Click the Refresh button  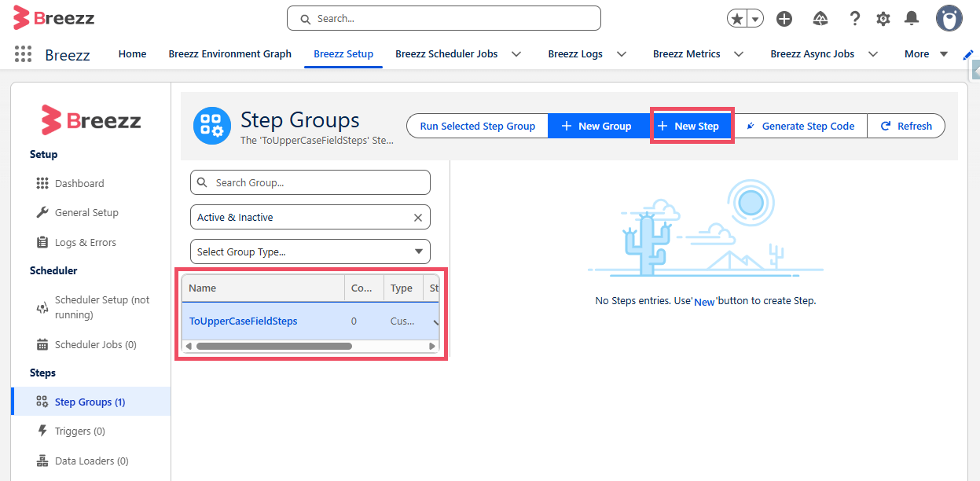906,126
